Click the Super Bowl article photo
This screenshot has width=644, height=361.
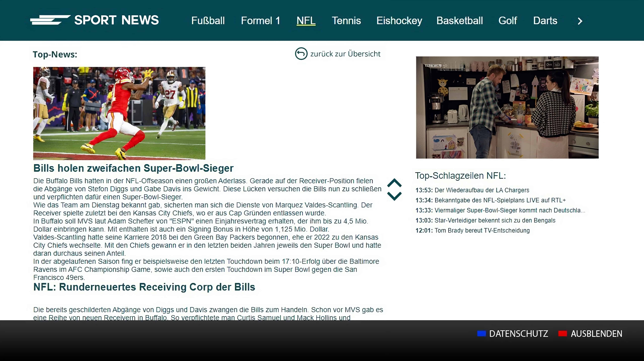coord(119,113)
